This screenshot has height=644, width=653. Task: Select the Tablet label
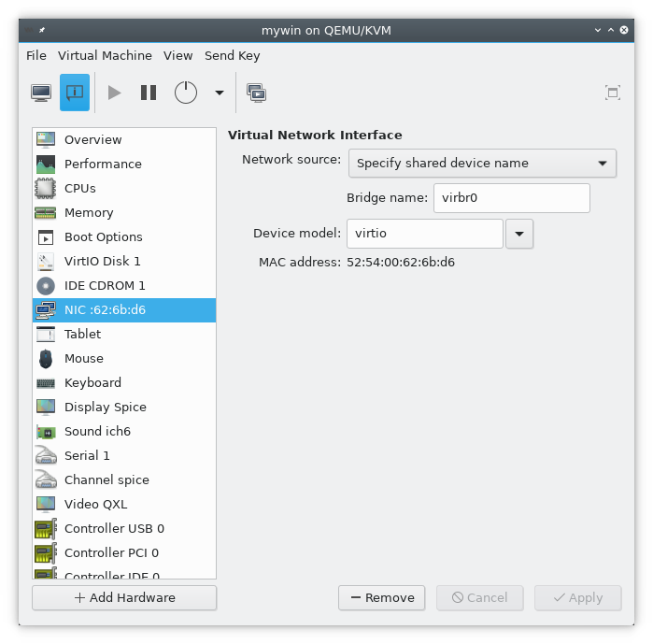point(82,334)
